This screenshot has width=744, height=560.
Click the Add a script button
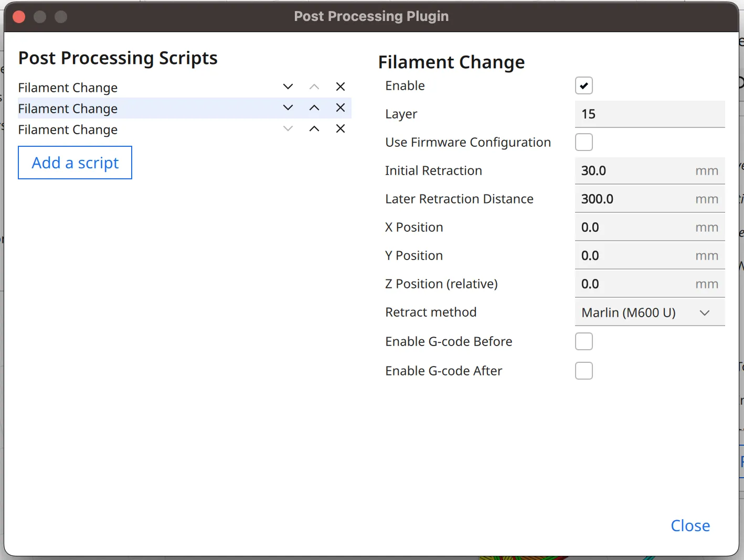pos(75,163)
